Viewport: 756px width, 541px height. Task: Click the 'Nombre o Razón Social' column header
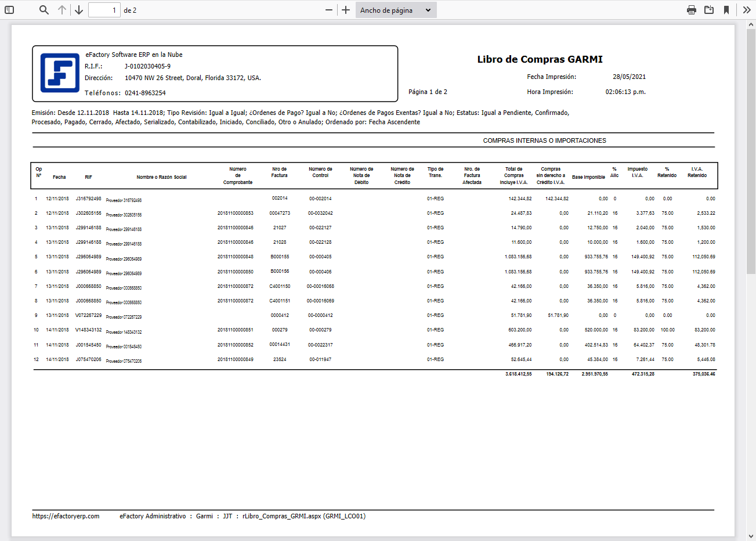(x=161, y=177)
